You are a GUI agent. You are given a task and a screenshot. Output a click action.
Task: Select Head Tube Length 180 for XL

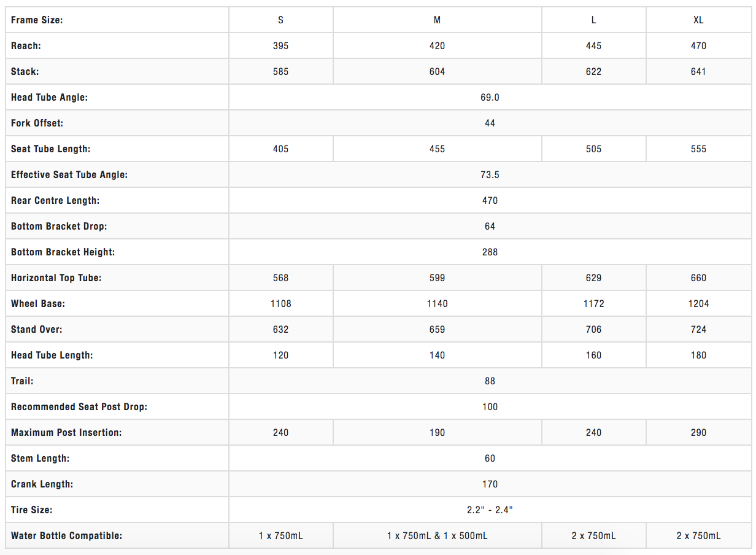(x=698, y=355)
